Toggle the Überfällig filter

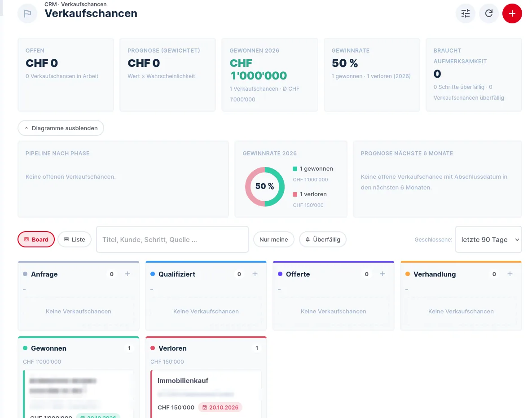323,240
